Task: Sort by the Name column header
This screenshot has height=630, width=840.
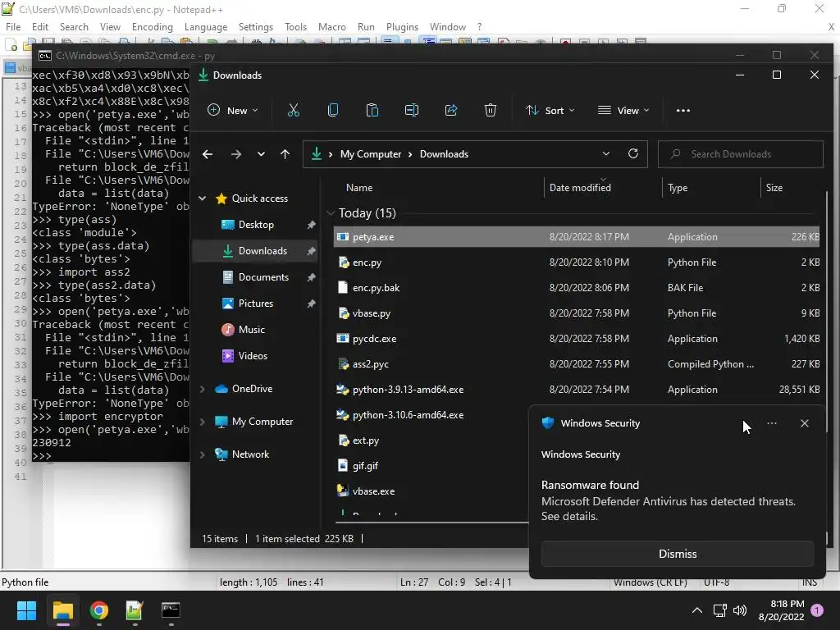Action: 359,188
